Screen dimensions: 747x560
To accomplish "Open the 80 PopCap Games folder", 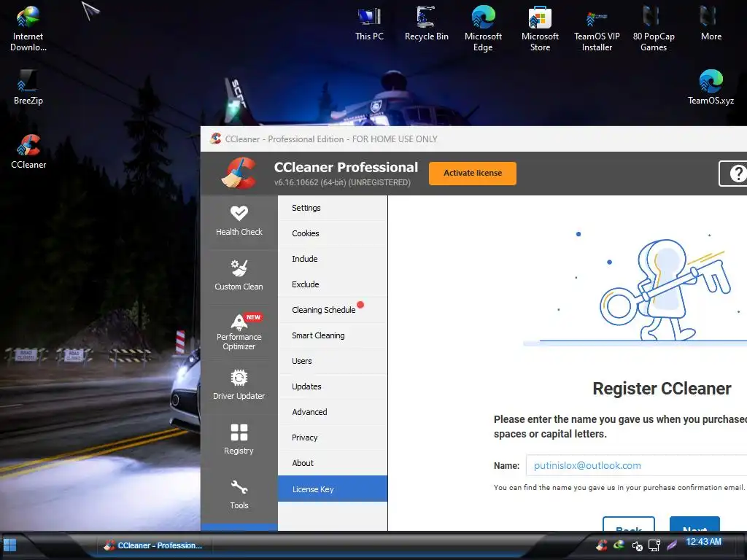I will [654, 28].
